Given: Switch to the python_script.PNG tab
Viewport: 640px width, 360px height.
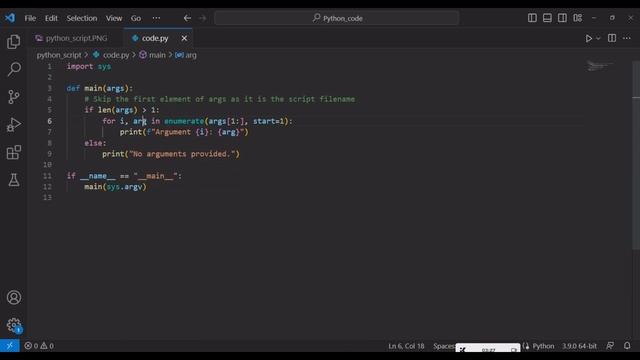Looking at the screenshot, I should pyautogui.click(x=76, y=38).
